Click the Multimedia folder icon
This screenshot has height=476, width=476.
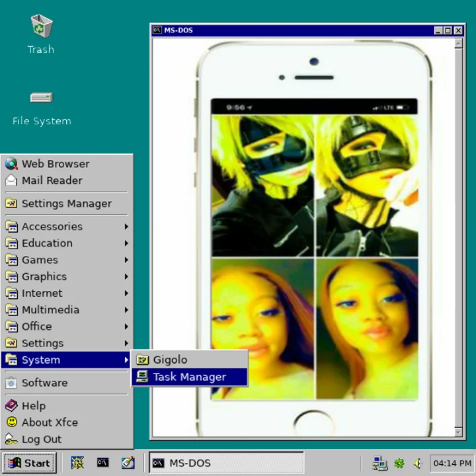coord(11,310)
